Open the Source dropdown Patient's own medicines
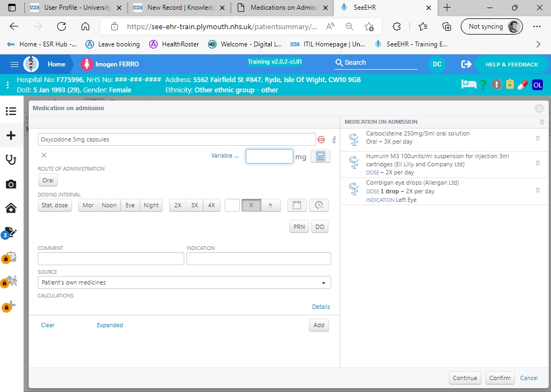Image resolution: width=551 pixels, height=392 pixels. click(184, 282)
